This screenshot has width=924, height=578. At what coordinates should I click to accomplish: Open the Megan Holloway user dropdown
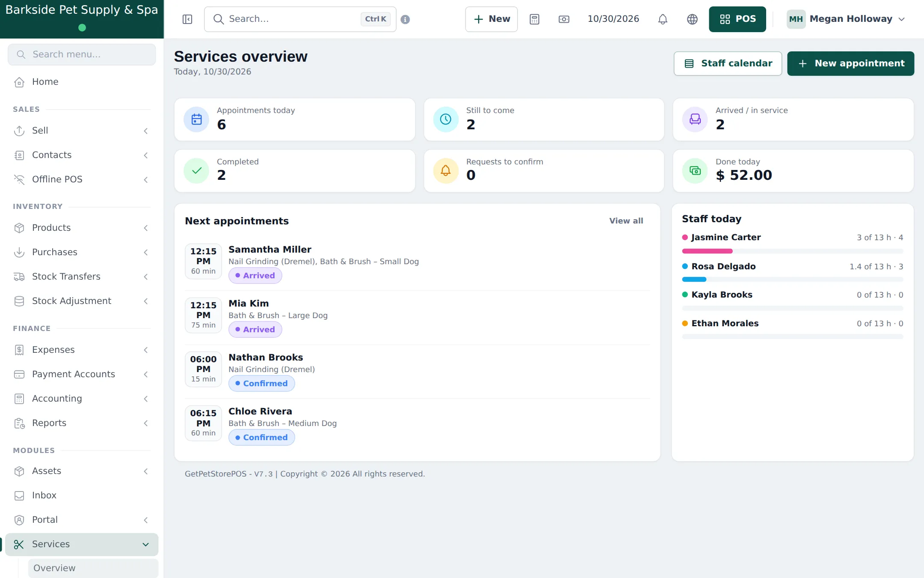click(846, 19)
